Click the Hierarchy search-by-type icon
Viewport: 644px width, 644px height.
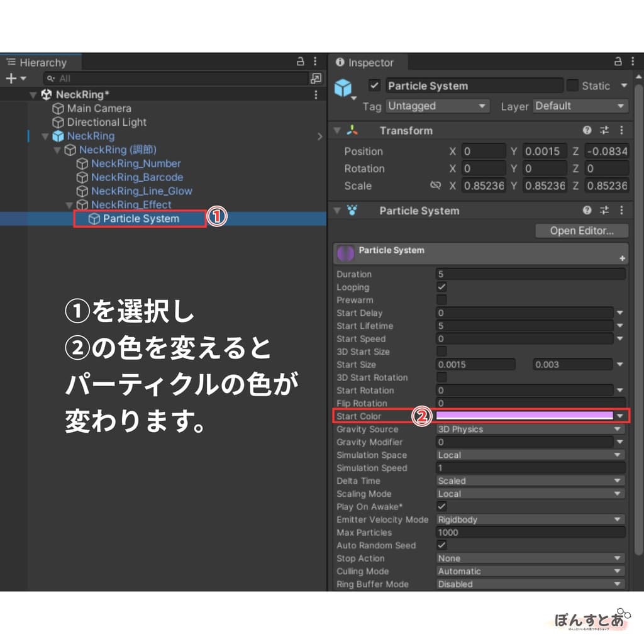pyautogui.click(x=316, y=78)
